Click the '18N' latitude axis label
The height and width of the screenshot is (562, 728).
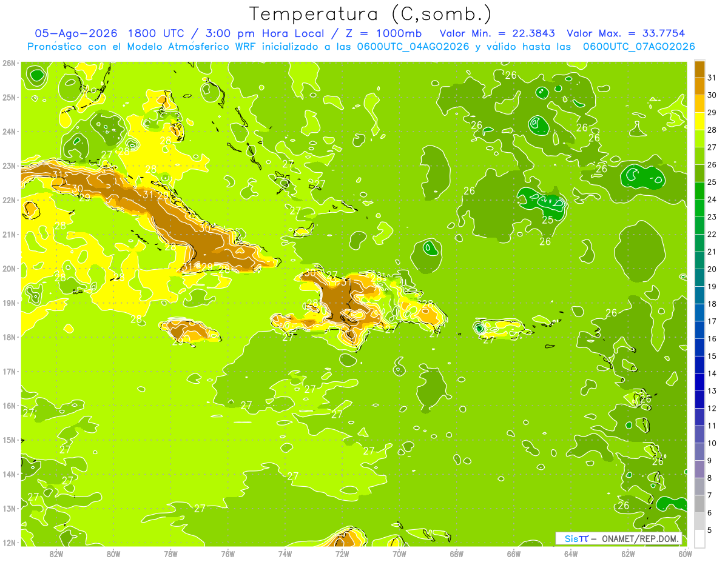point(9,337)
